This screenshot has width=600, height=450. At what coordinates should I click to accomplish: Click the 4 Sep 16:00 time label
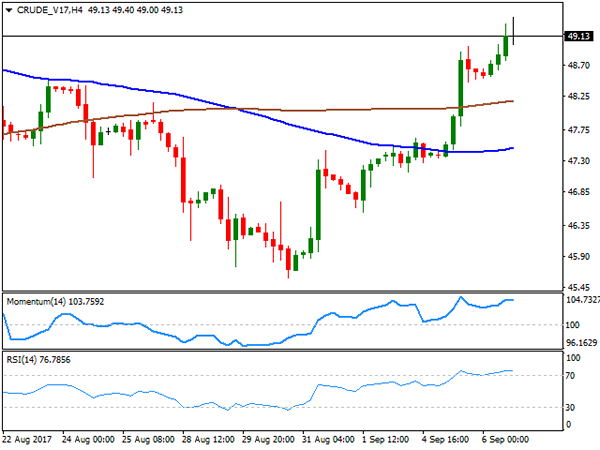coord(445,439)
